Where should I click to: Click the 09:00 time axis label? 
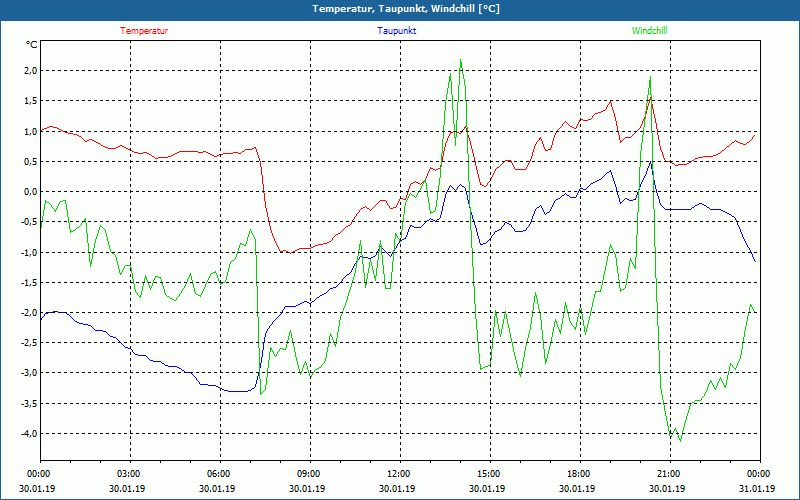click(308, 474)
